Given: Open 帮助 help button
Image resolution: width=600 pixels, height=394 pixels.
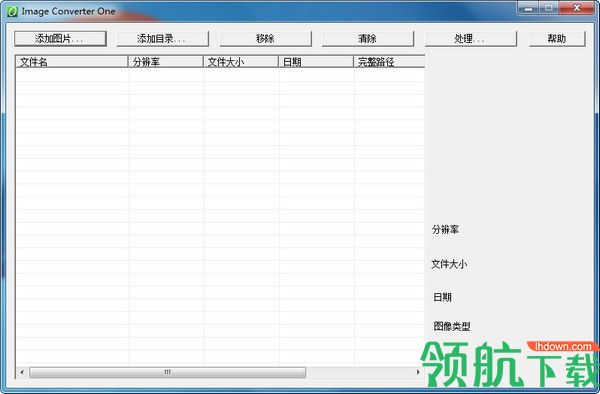Looking at the screenshot, I should (557, 39).
